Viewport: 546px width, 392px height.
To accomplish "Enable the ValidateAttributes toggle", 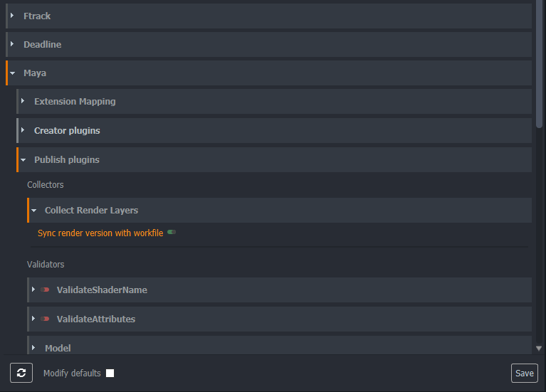I will tap(46, 319).
